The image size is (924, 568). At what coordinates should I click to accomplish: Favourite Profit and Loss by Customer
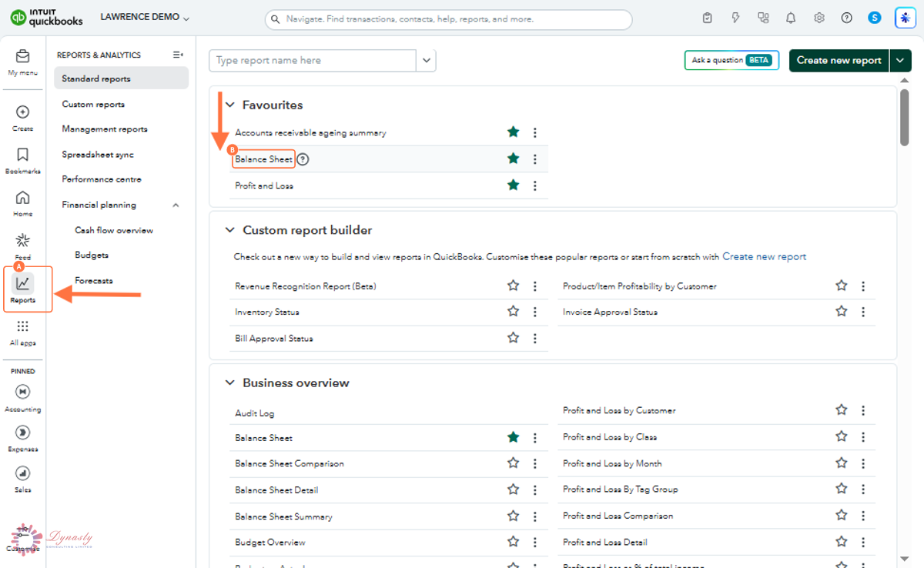pyautogui.click(x=842, y=410)
